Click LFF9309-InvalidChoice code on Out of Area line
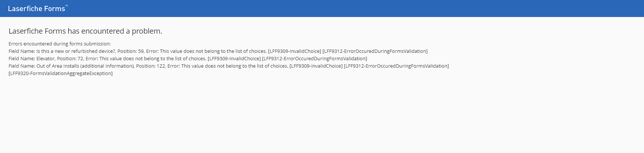 [316, 66]
